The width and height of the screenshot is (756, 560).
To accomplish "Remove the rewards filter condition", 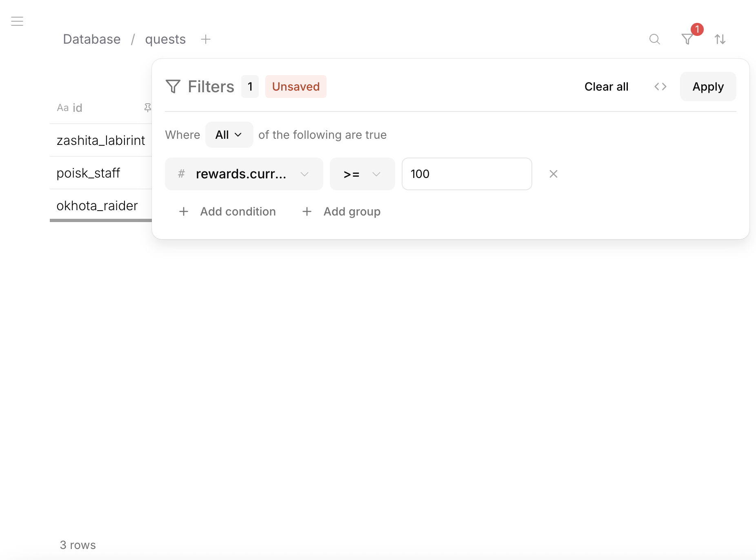I will coord(553,174).
